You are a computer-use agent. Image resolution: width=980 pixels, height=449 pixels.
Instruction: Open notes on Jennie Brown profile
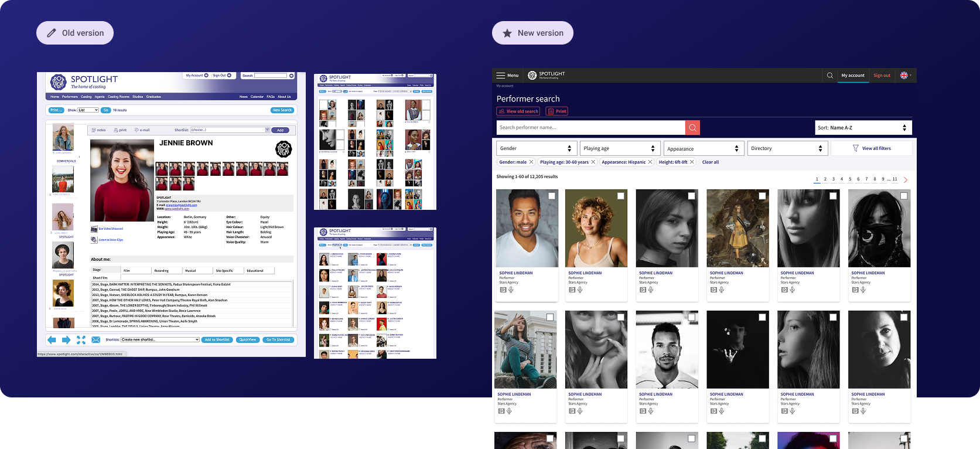point(98,130)
